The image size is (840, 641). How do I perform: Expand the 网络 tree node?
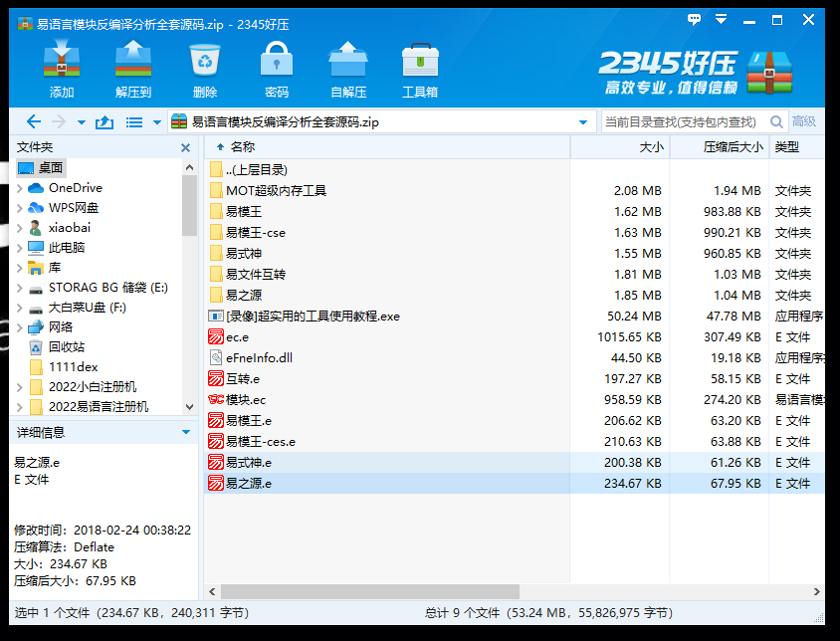coord(20,327)
